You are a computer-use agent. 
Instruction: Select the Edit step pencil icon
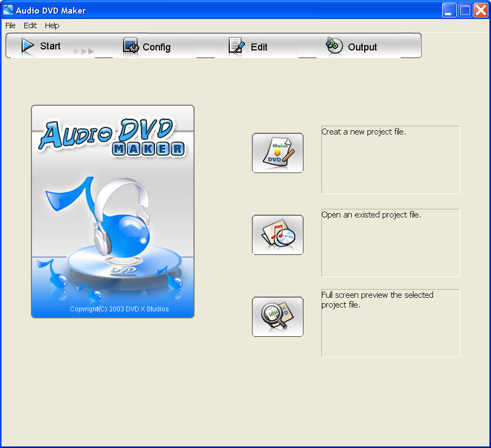coord(236,46)
